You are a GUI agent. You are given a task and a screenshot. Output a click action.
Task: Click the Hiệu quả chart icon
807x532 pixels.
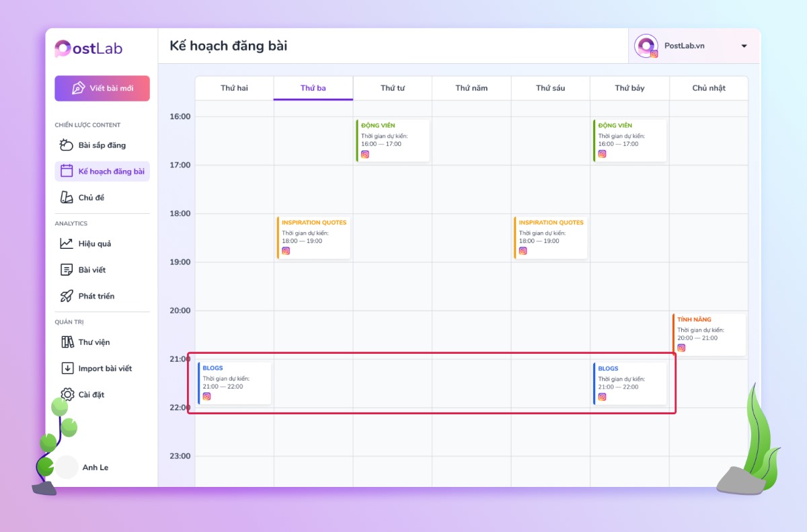point(67,243)
